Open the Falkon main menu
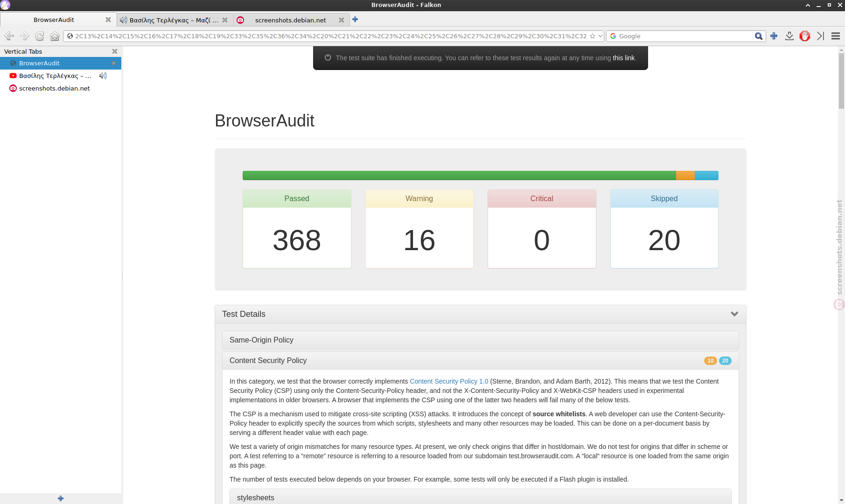This screenshot has width=845, height=504. [836, 36]
